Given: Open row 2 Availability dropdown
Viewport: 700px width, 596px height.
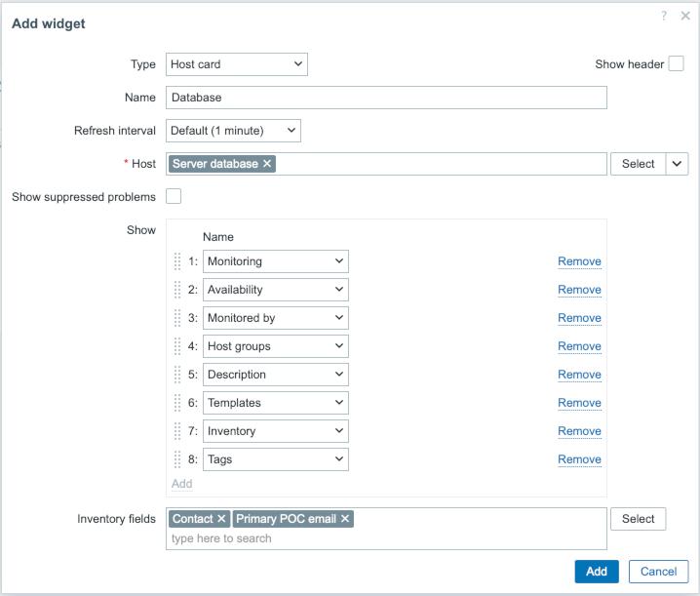Looking at the screenshot, I should point(276,290).
